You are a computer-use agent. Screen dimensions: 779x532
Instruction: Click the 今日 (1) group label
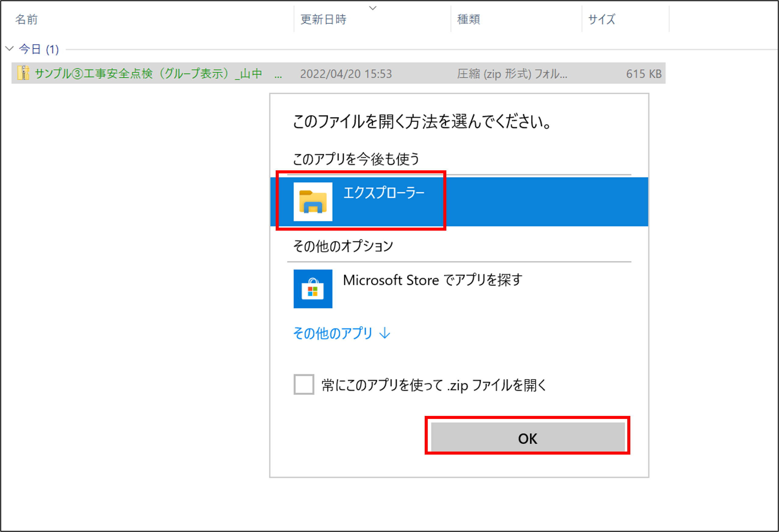tap(39, 49)
